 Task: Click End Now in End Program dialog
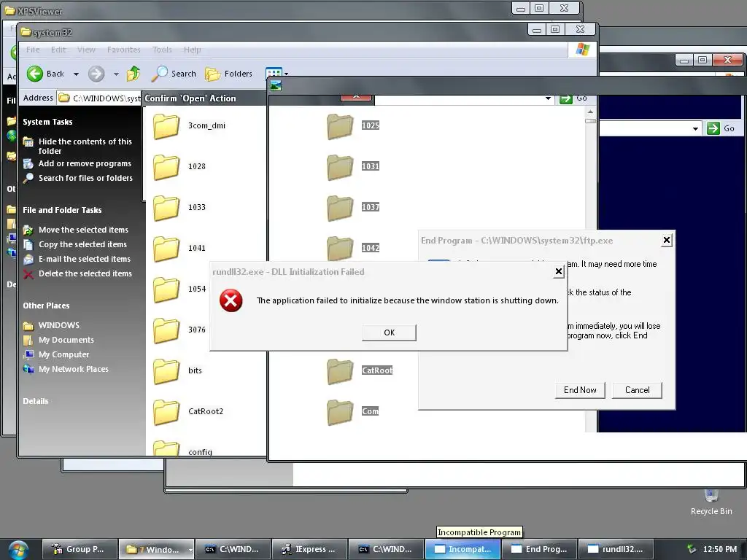click(x=580, y=390)
